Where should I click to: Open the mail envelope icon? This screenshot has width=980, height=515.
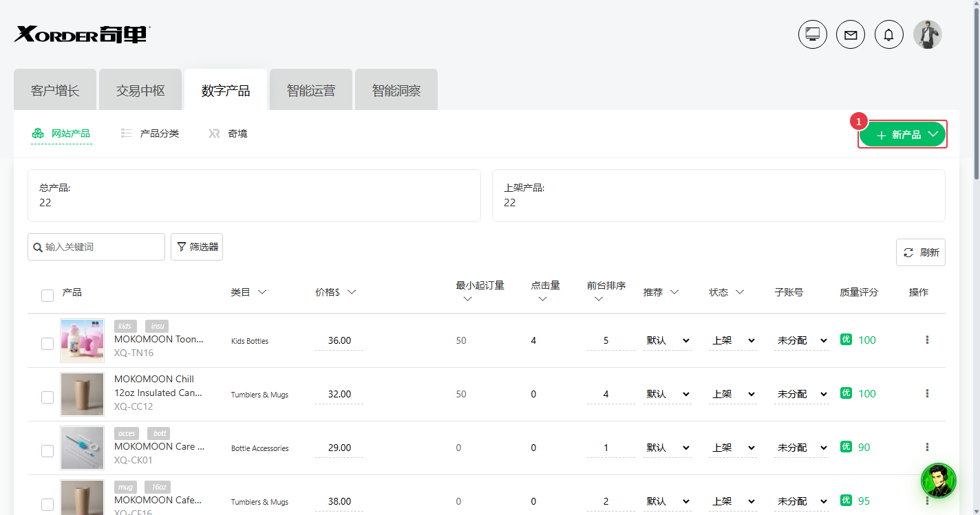coord(851,34)
